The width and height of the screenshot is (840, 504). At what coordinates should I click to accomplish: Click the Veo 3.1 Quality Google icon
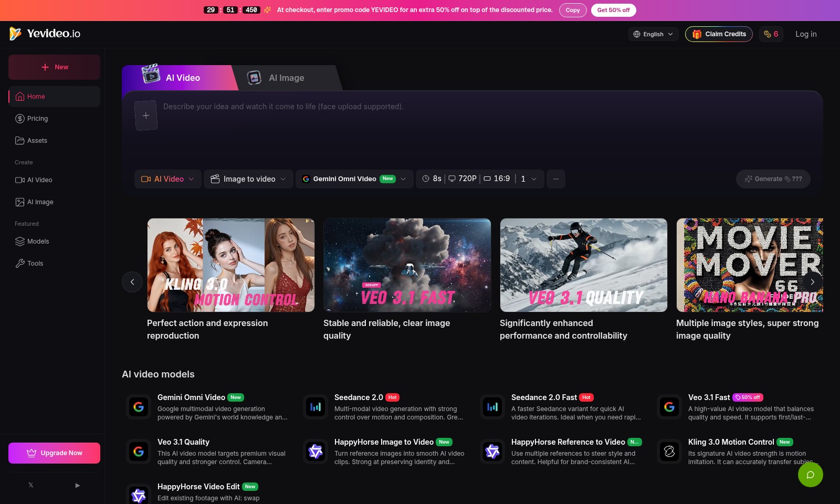coord(139,451)
